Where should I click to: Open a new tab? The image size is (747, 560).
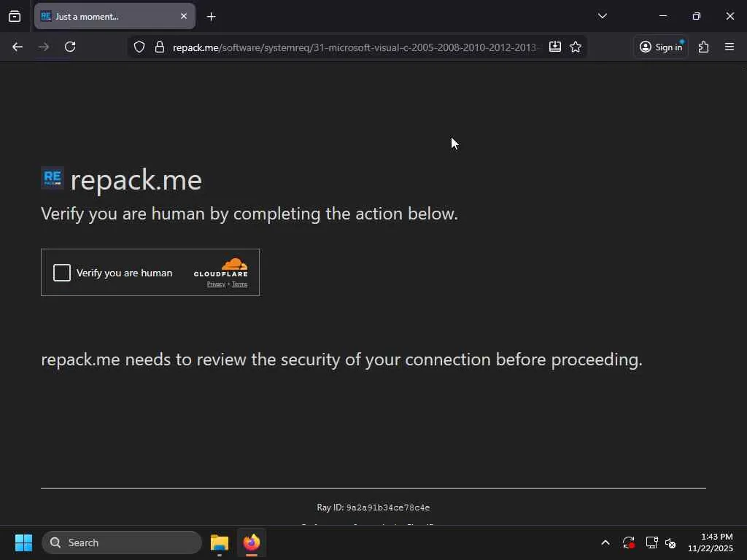(x=211, y=16)
